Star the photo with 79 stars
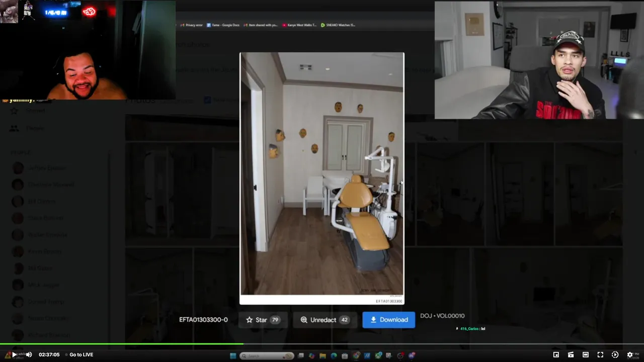The image size is (644, 362). point(262,320)
